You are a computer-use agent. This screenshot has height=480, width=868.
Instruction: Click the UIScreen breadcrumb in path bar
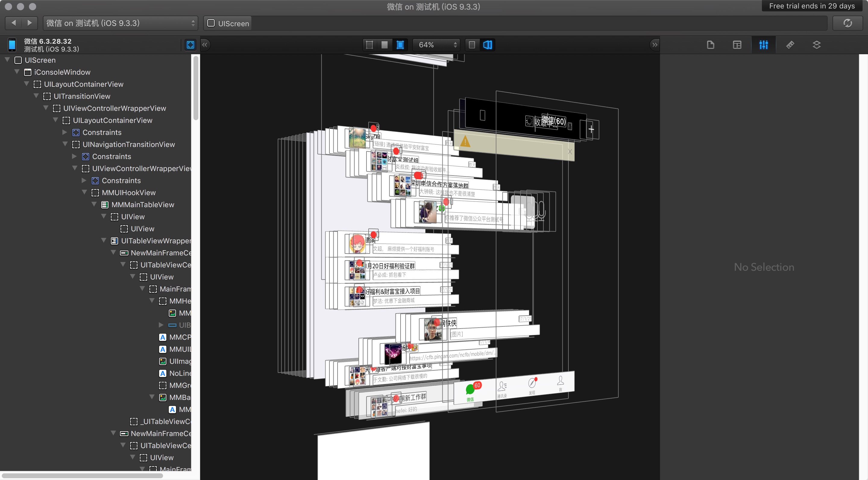(228, 23)
